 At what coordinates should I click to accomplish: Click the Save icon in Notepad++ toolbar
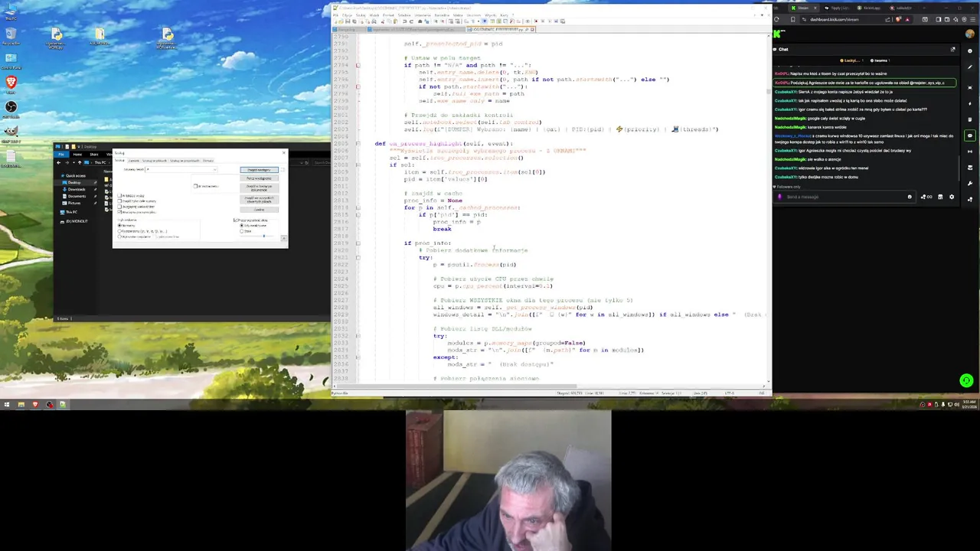point(348,21)
